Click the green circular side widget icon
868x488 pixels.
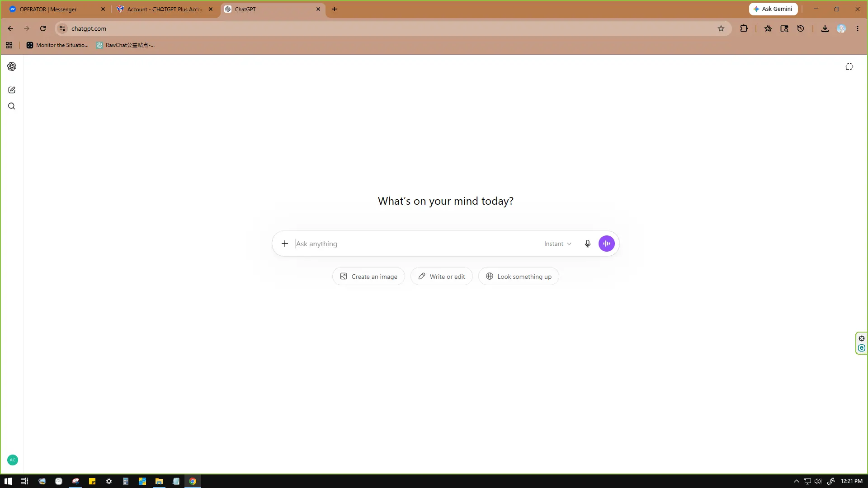[x=862, y=348]
